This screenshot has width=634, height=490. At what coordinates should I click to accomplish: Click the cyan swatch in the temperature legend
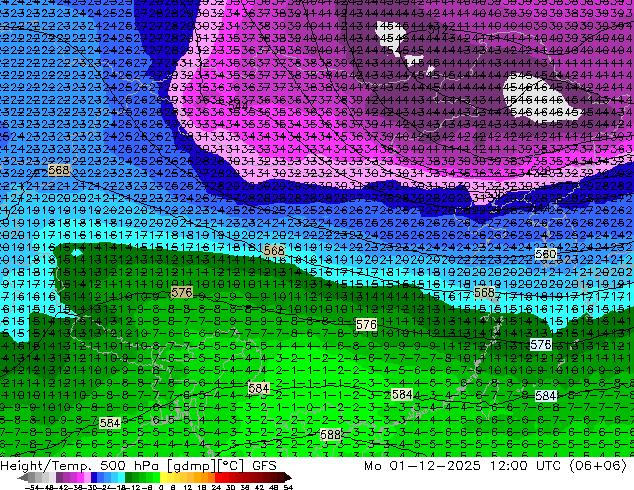click(121, 478)
